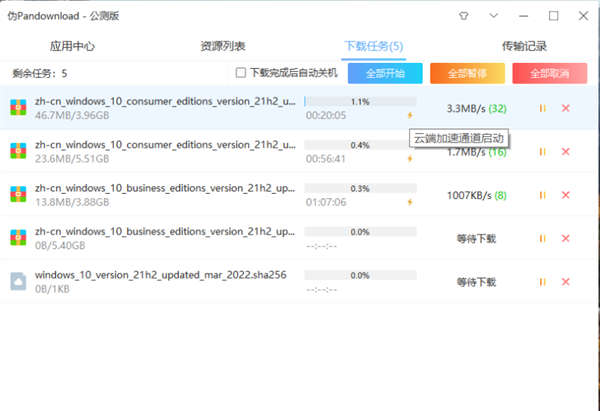This screenshot has height=411, width=600.
Task: Click the 1007KB/s (8) speed value
Action: pos(476,196)
